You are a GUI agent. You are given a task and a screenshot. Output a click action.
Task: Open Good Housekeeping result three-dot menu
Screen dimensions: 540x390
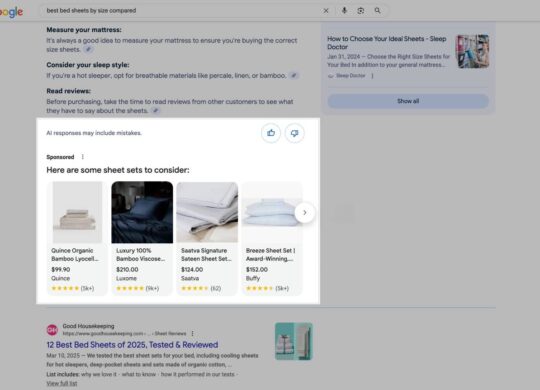[193, 333]
